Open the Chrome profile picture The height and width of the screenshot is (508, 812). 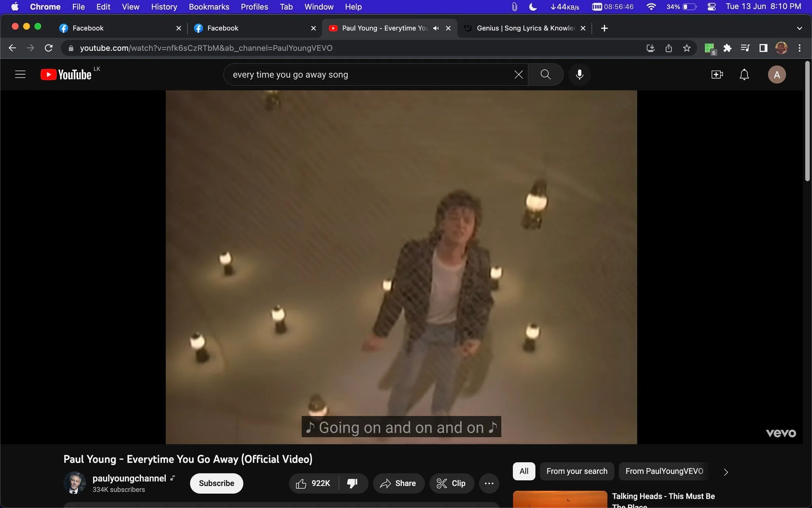781,48
